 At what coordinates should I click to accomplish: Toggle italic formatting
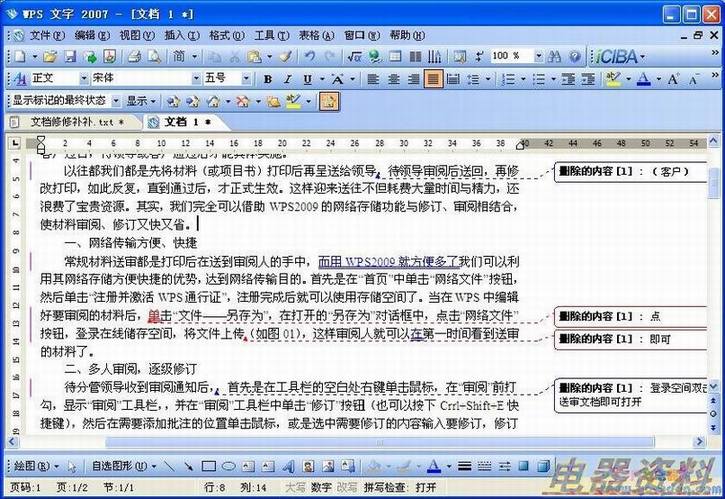click(x=288, y=80)
